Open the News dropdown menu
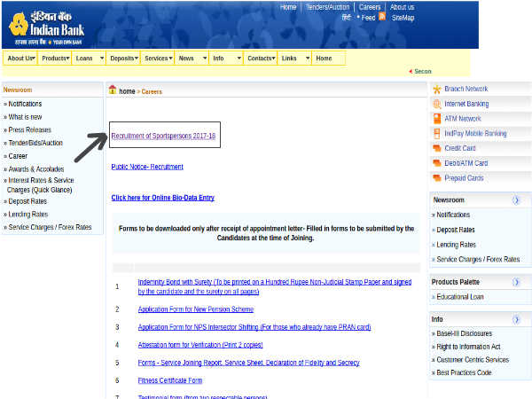 point(192,59)
